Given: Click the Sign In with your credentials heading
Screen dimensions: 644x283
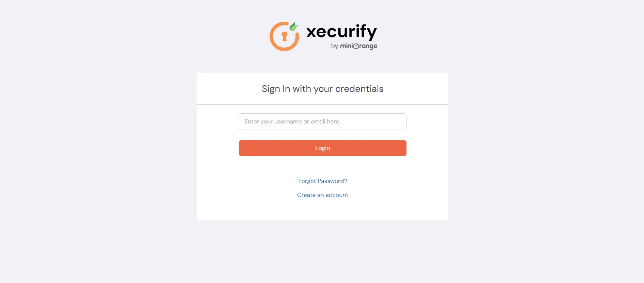Looking at the screenshot, I should tap(322, 89).
